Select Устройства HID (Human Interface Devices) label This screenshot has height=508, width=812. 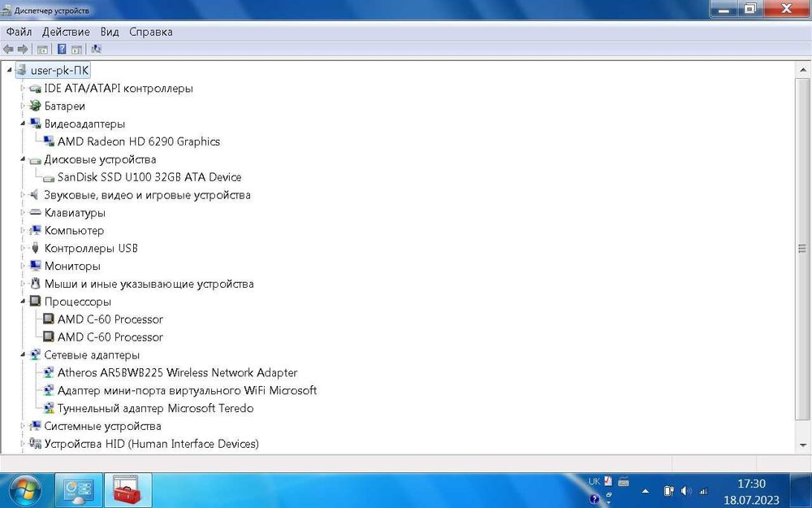point(151,444)
